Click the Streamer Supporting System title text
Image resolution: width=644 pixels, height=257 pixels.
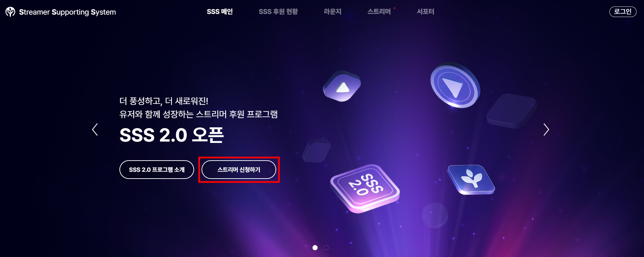click(68, 12)
